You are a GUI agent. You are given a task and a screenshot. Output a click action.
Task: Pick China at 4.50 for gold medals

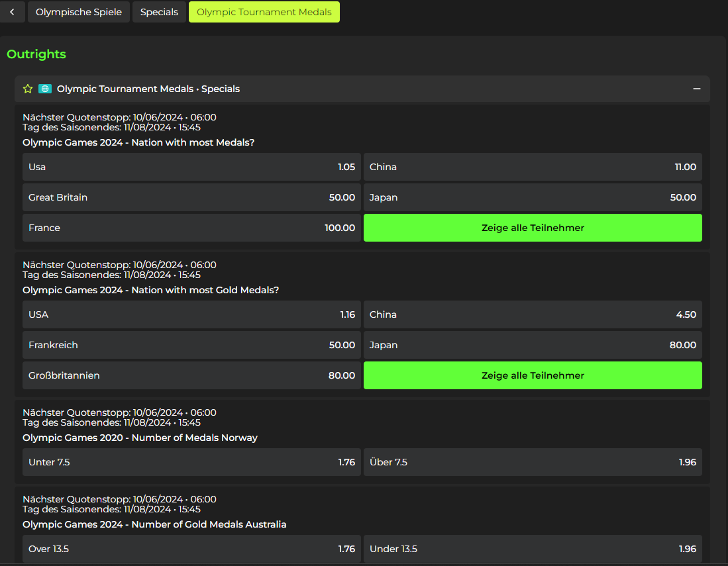coord(533,314)
